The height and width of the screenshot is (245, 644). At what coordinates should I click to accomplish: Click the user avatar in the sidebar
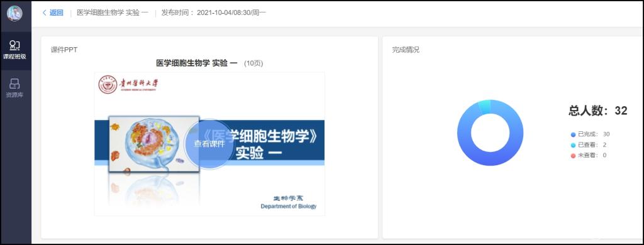point(15,14)
